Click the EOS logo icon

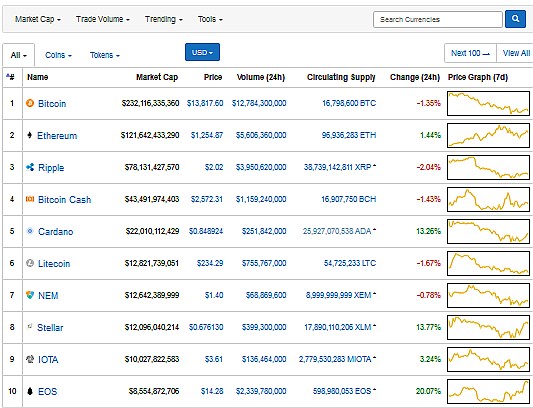point(30,391)
